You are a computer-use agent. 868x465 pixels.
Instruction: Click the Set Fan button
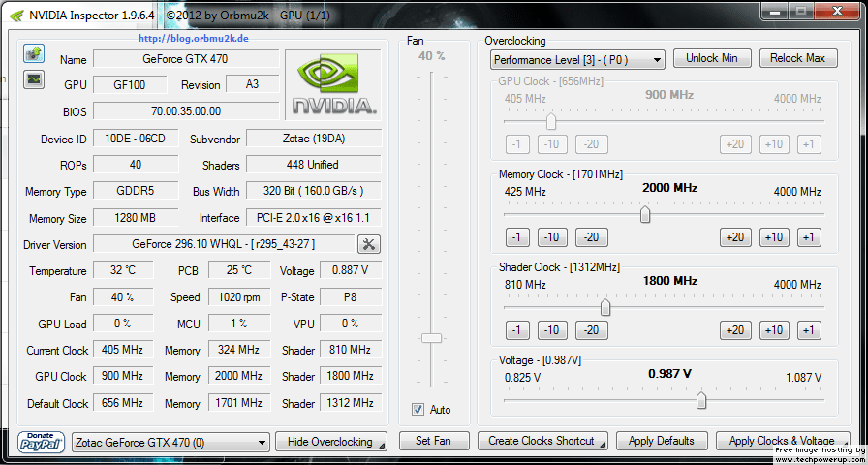434,441
